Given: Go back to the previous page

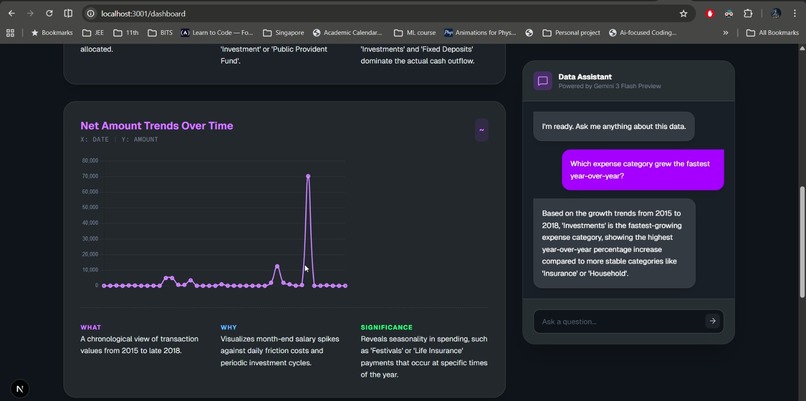Looking at the screenshot, I should click(x=11, y=14).
